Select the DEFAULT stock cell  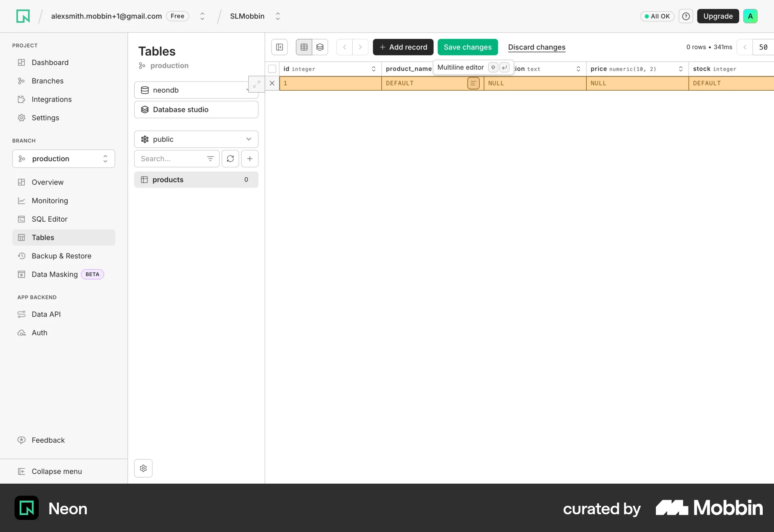731,83
